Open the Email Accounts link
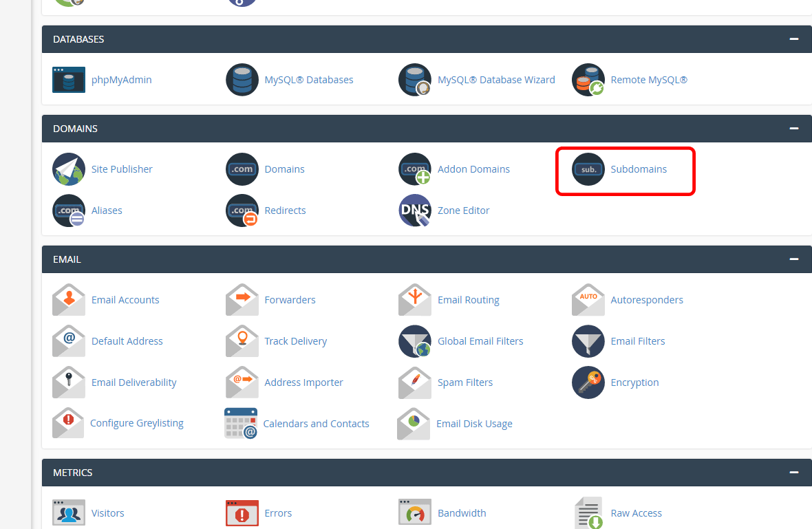 tap(125, 300)
